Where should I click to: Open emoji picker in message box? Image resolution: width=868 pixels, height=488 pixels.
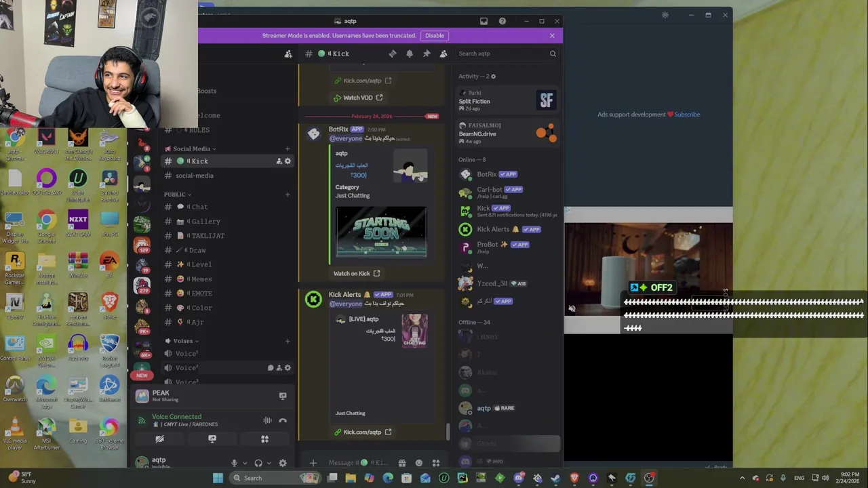tap(419, 463)
